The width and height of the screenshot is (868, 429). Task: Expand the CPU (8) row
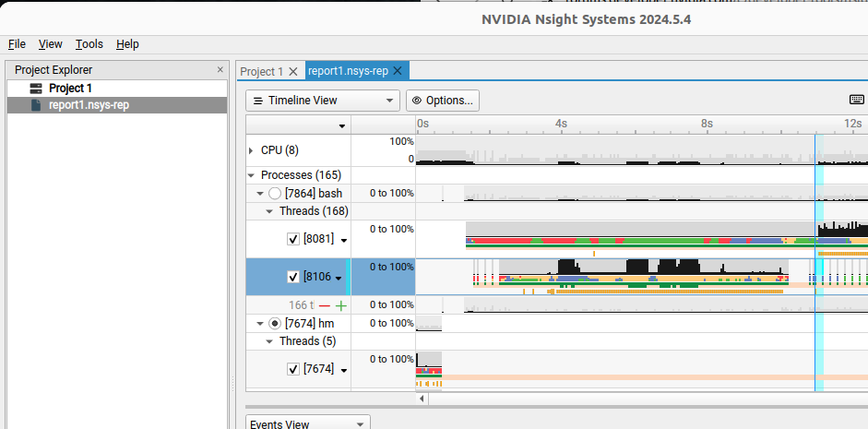(251, 150)
